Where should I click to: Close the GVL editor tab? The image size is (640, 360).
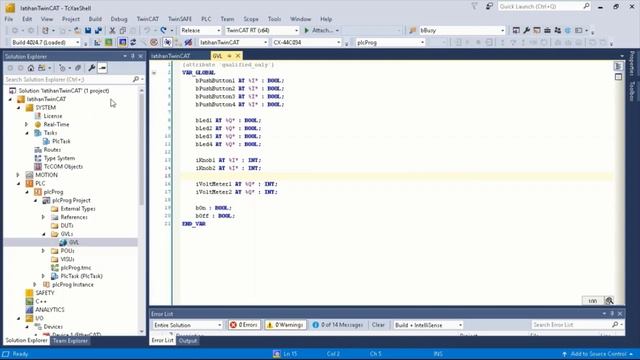click(x=238, y=56)
